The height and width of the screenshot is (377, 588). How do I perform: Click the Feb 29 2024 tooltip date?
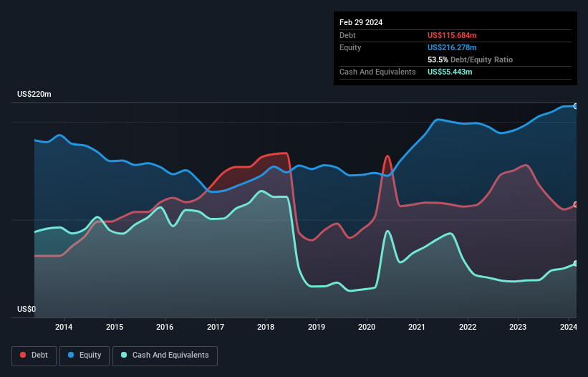pyautogui.click(x=361, y=22)
